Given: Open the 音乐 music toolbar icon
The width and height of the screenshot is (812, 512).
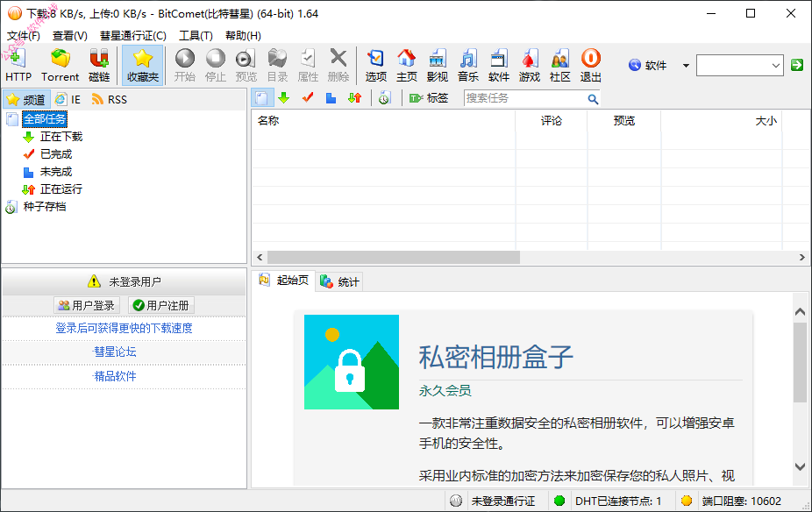Looking at the screenshot, I should [x=467, y=65].
